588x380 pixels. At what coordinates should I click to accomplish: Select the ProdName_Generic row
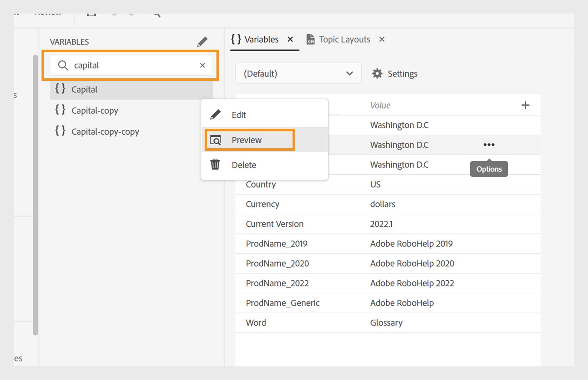point(388,303)
